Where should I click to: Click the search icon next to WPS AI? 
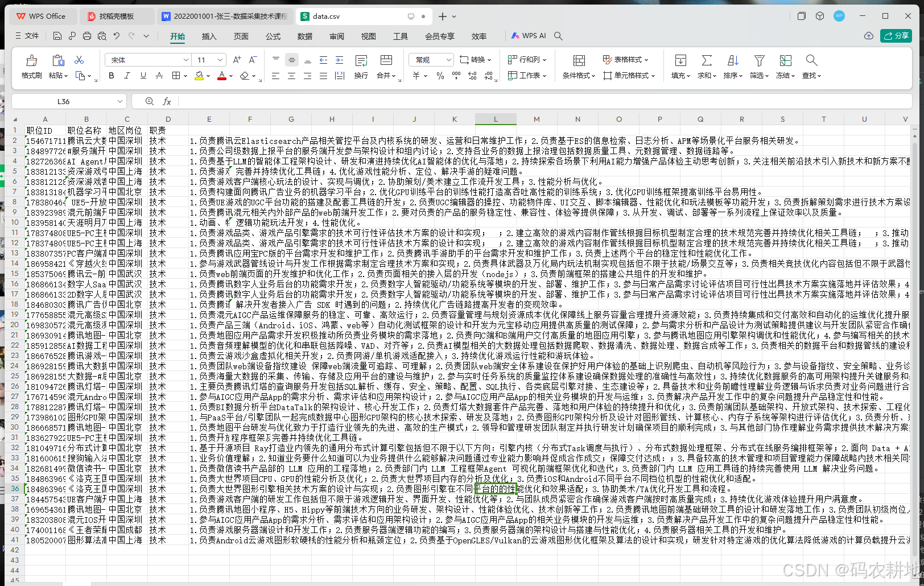tap(559, 36)
